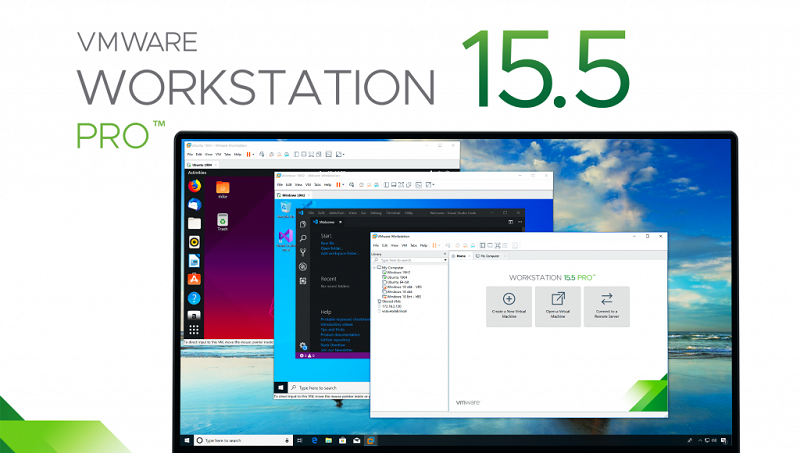Click Open a Virtual Machine tile

point(558,306)
